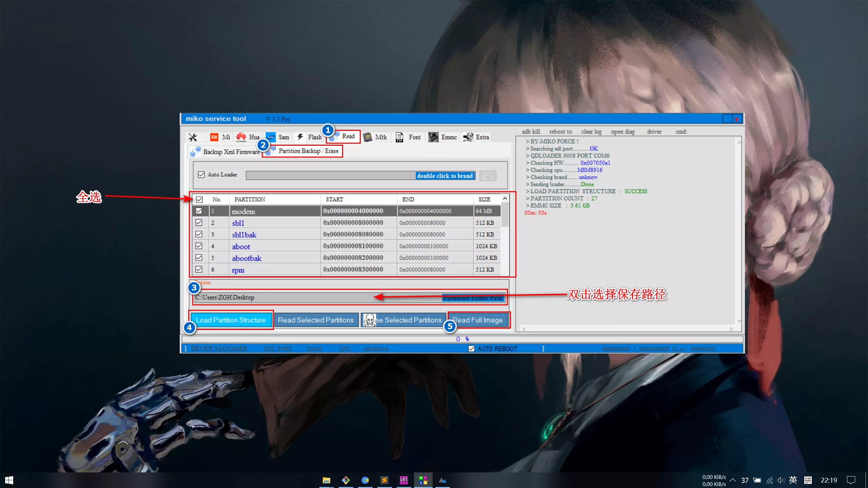Open Wi-Fi network settings in tray
The image size is (868, 488).
coord(770,480)
